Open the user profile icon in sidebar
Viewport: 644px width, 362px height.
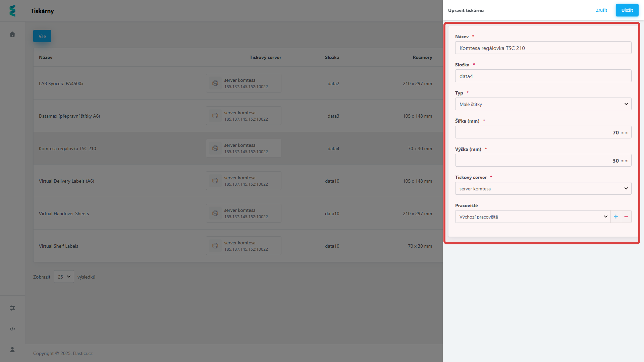coord(12,350)
